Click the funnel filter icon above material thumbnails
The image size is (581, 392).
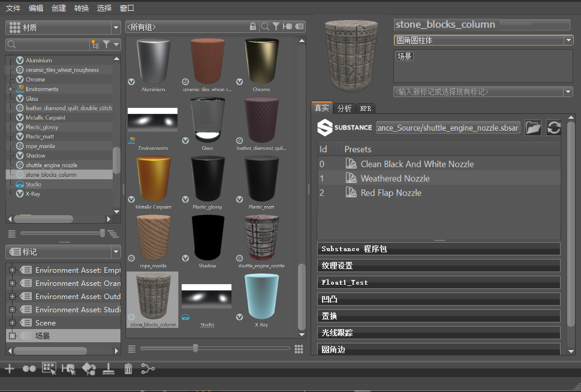point(276,26)
